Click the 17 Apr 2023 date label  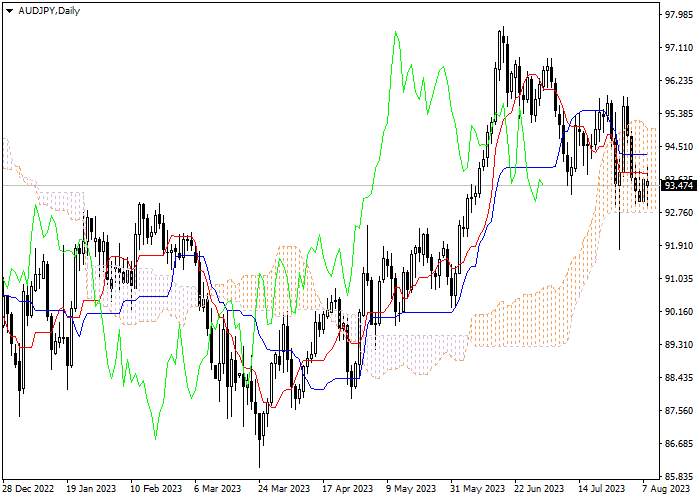[x=347, y=489]
